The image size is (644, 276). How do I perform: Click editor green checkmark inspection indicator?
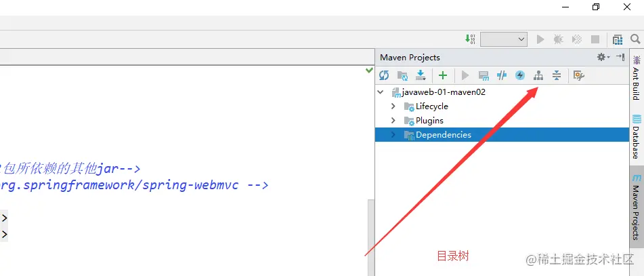pyautogui.click(x=369, y=71)
